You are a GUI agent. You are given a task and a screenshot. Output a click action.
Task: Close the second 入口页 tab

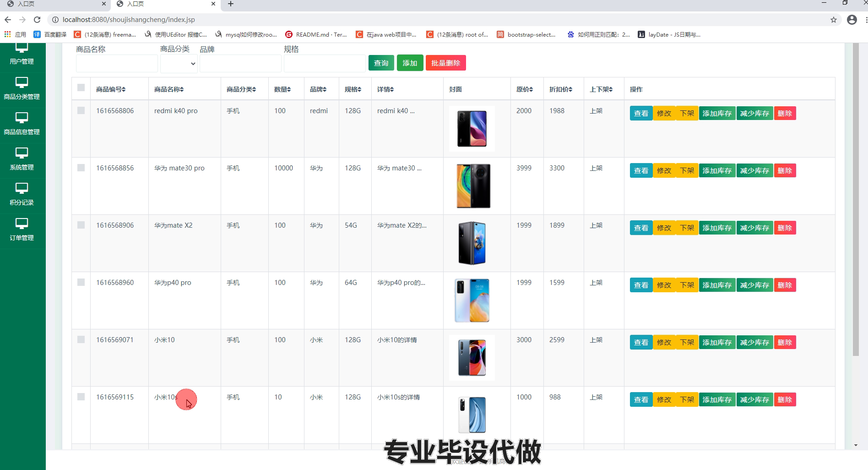click(x=213, y=4)
